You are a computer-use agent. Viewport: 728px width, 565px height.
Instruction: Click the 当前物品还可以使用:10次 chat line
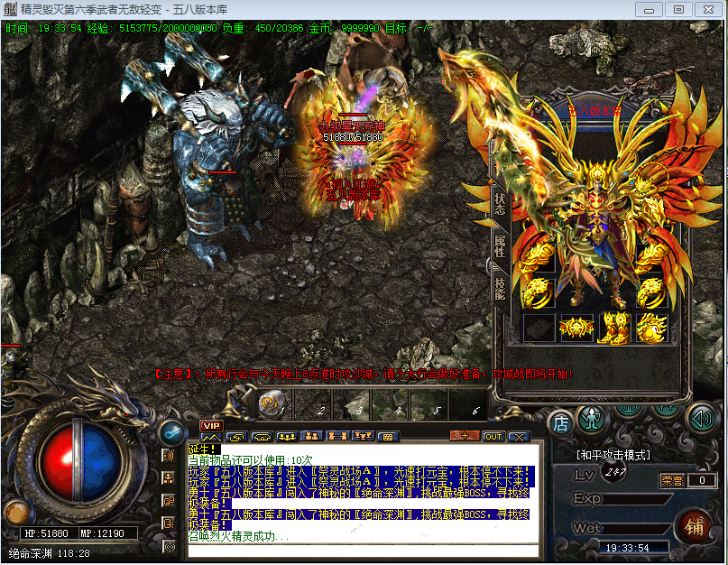tap(250, 460)
